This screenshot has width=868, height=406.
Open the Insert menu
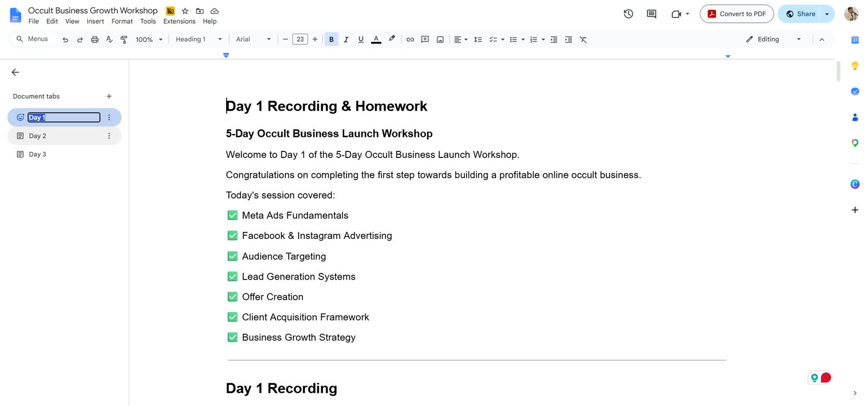[x=95, y=22]
